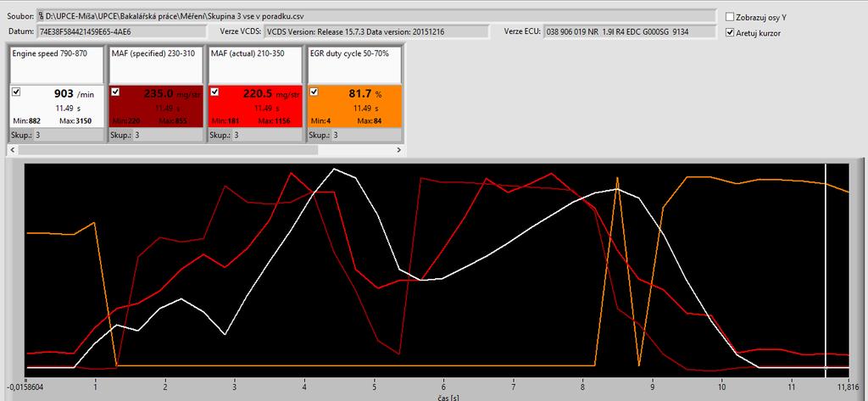Click the '235.0 mg/str' MAF specified value
Screen dimensions: 868x401
click(x=170, y=94)
